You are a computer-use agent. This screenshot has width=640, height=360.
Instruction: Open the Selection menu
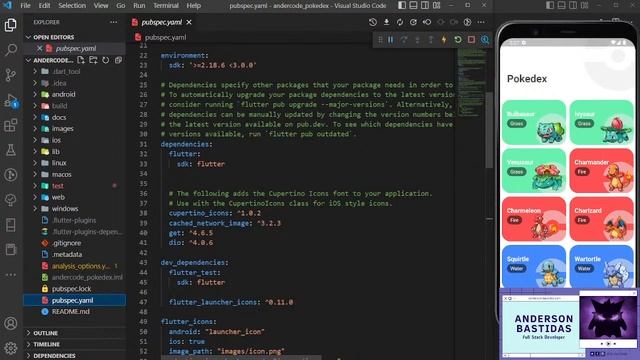72,5
